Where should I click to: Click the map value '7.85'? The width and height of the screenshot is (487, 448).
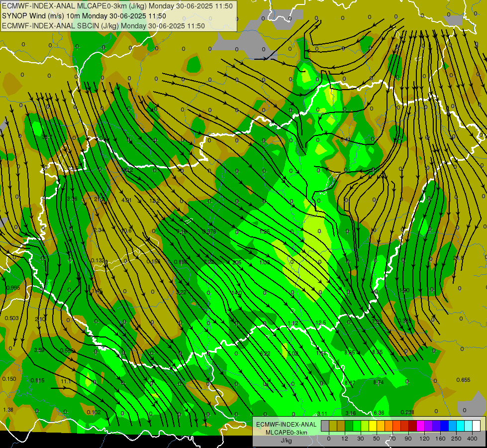point(377,322)
